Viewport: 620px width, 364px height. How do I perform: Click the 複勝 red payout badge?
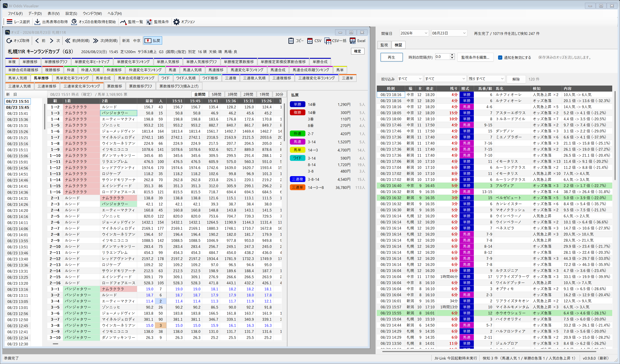297,112
